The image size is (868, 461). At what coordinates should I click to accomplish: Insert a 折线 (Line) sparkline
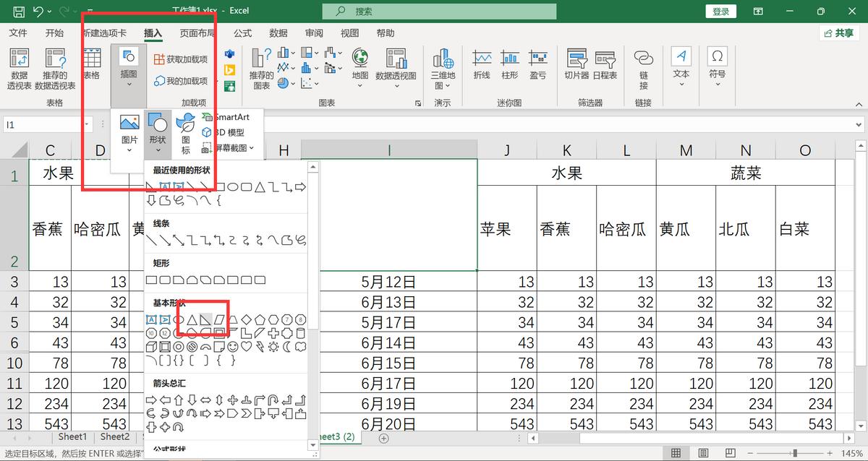(482, 64)
